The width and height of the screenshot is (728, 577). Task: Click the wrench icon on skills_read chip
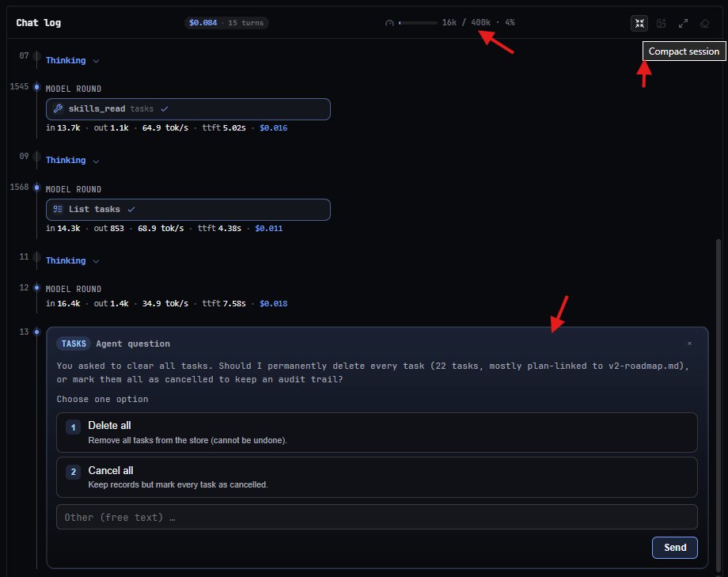[58, 108]
